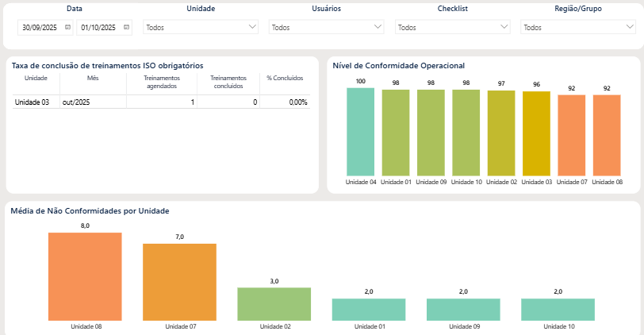Click green Unidade 02 bar in Não Conformidades chart

click(x=274, y=303)
